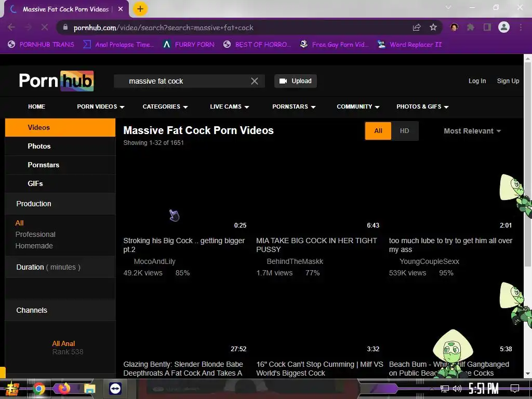
Task: Toggle the browser side panel
Action: 487,27
